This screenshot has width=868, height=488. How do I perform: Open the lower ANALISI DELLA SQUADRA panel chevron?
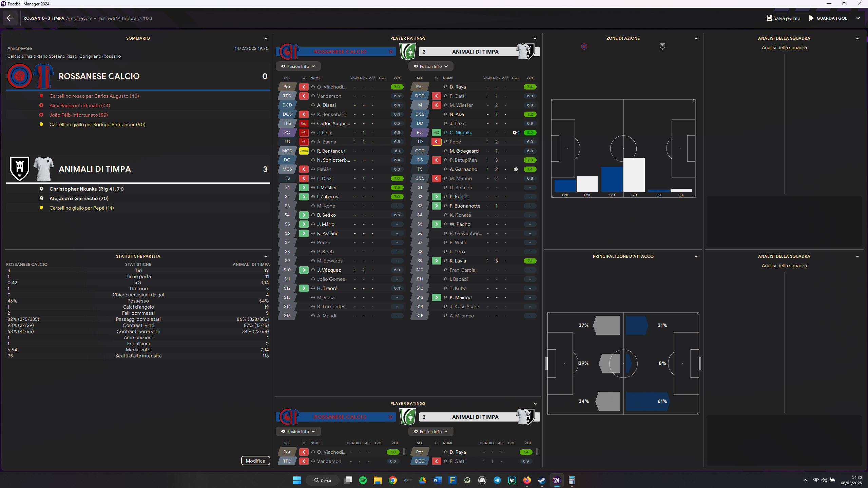(x=857, y=256)
